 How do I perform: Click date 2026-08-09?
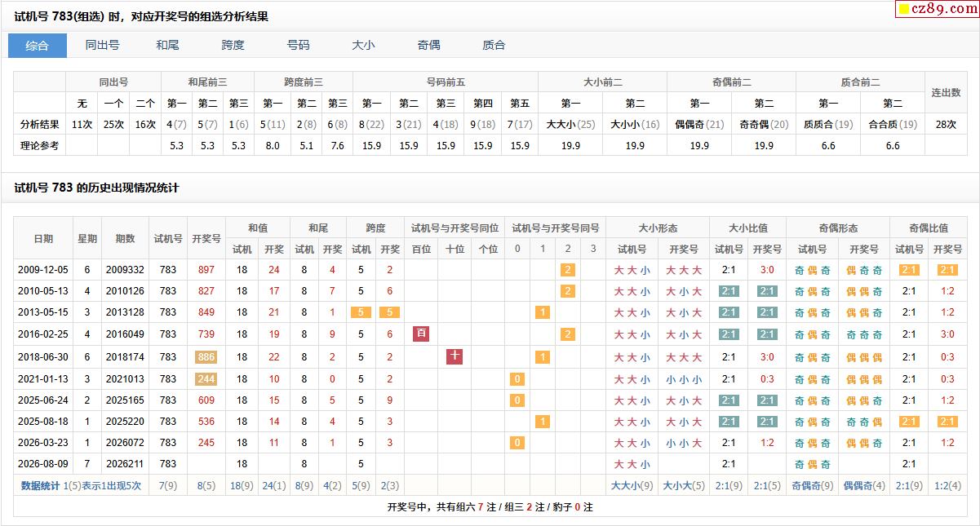pos(43,464)
